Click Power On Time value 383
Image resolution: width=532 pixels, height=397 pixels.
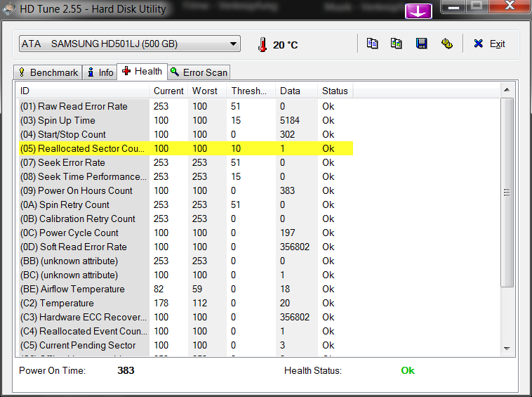pos(126,370)
